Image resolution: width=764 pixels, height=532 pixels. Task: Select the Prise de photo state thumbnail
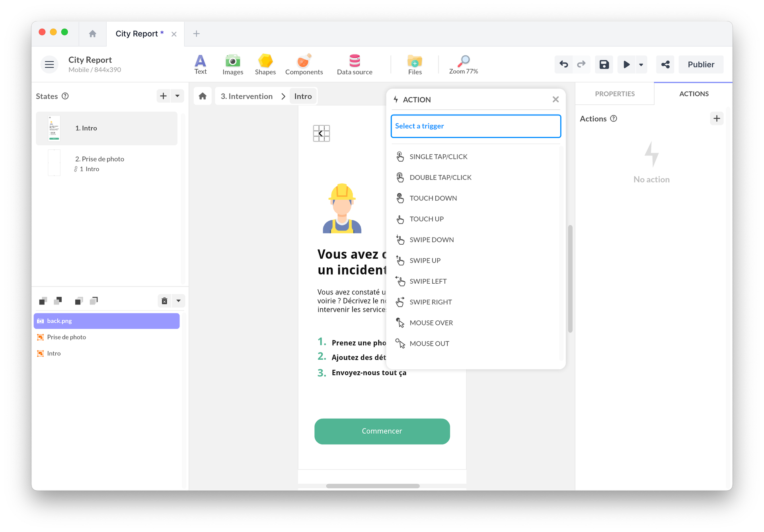(54, 163)
